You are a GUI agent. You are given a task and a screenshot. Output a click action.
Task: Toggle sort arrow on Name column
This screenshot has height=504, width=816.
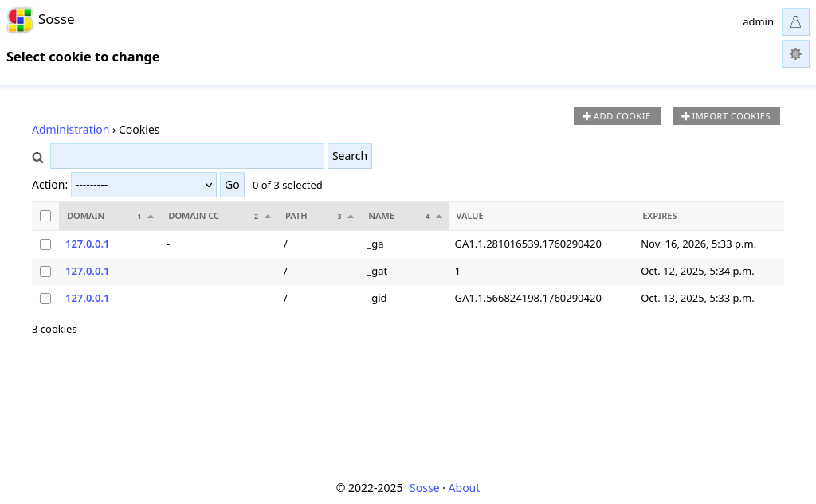point(439,217)
